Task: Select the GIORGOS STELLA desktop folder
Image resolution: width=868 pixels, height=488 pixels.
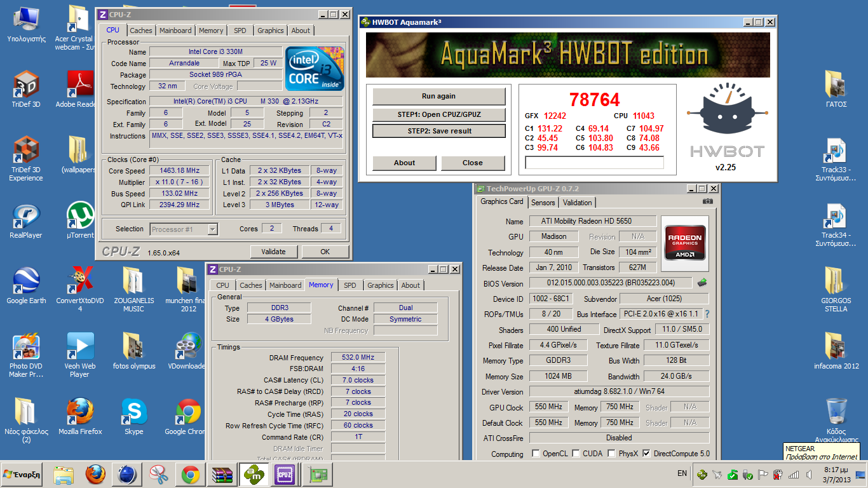Action: pos(836,290)
